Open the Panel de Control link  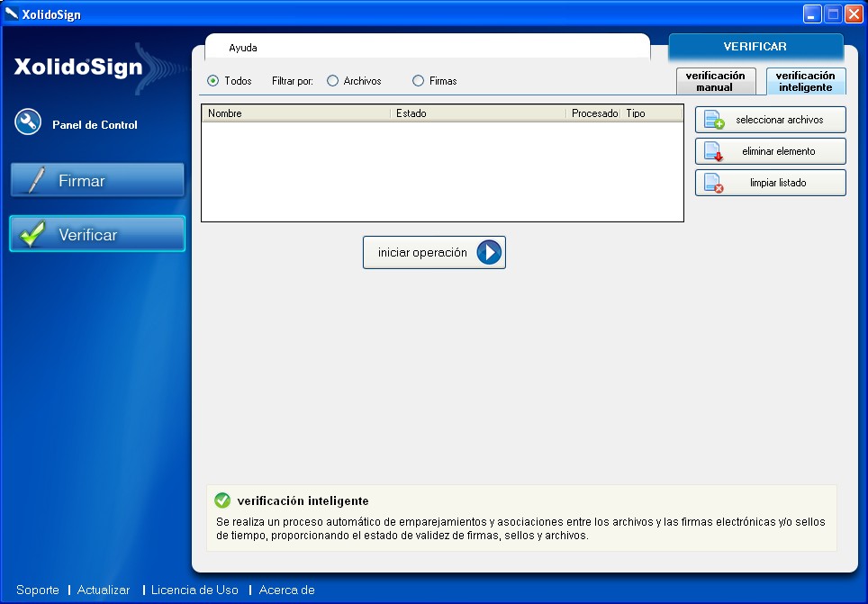(x=95, y=125)
